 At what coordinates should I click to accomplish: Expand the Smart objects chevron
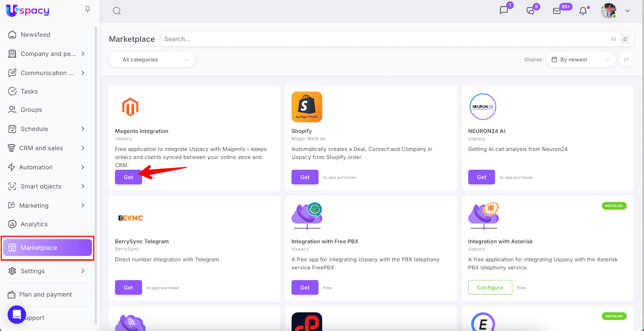[83, 186]
